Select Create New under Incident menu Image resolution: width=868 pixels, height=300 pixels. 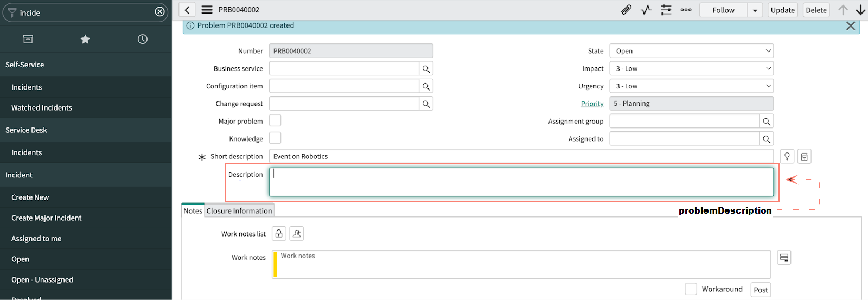[30, 197]
